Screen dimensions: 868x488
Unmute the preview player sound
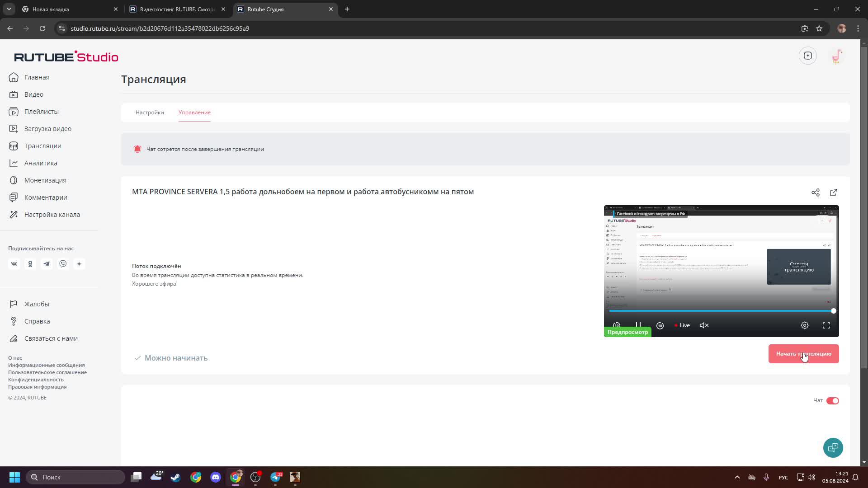pyautogui.click(x=704, y=325)
